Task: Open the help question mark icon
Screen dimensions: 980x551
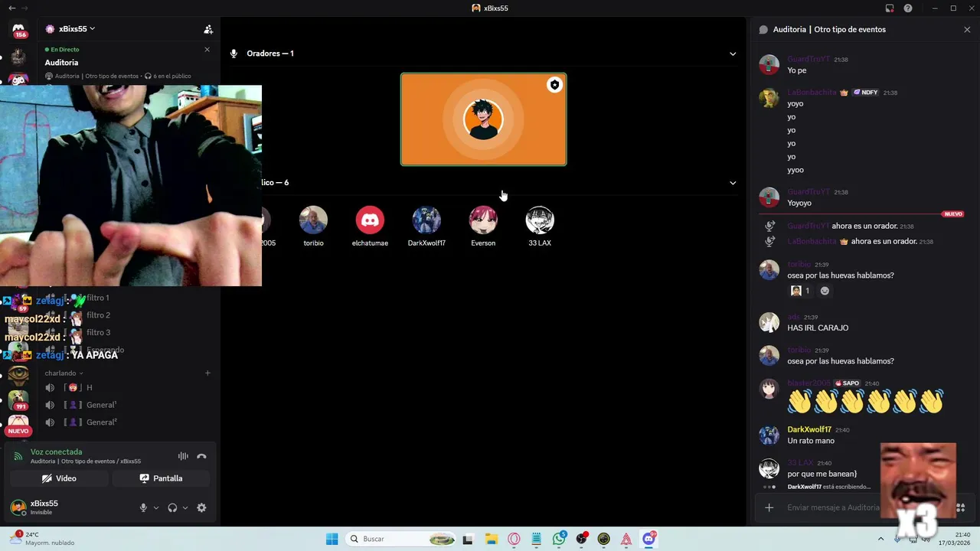Action: coord(908,8)
